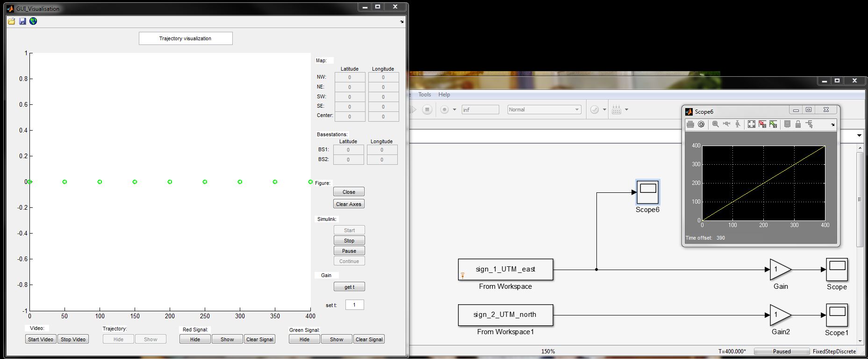
Task: Click the Scope6 autoscale icon
Action: pos(751,125)
